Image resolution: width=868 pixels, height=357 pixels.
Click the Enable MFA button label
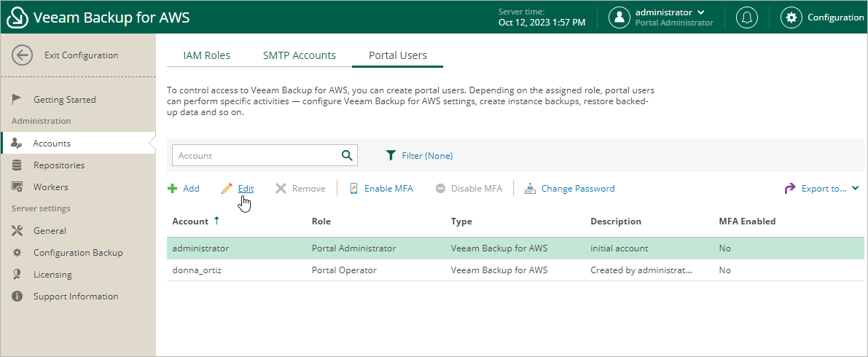(x=388, y=188)
